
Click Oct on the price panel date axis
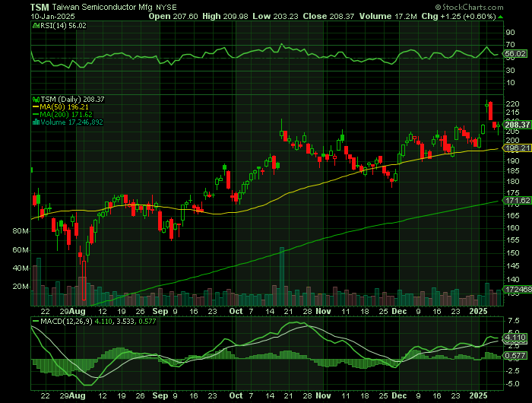[236, 311]
